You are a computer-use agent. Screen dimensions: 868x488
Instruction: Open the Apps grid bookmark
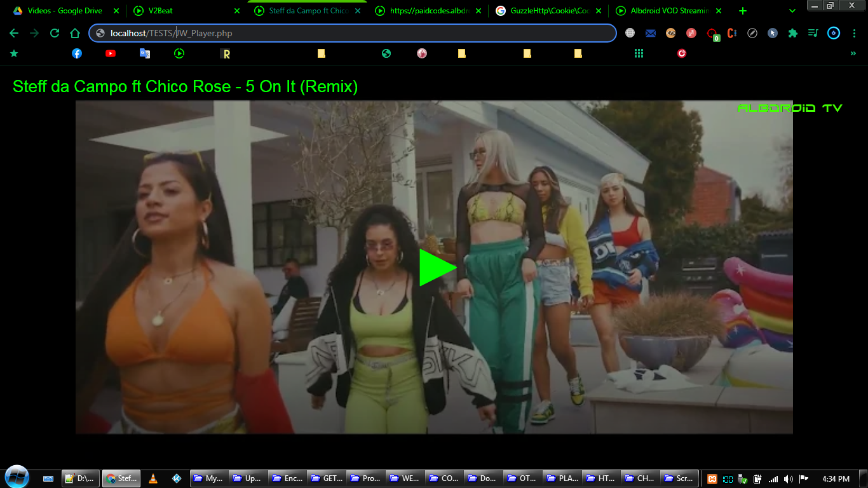pyautogui.click(x=639, y=53)
